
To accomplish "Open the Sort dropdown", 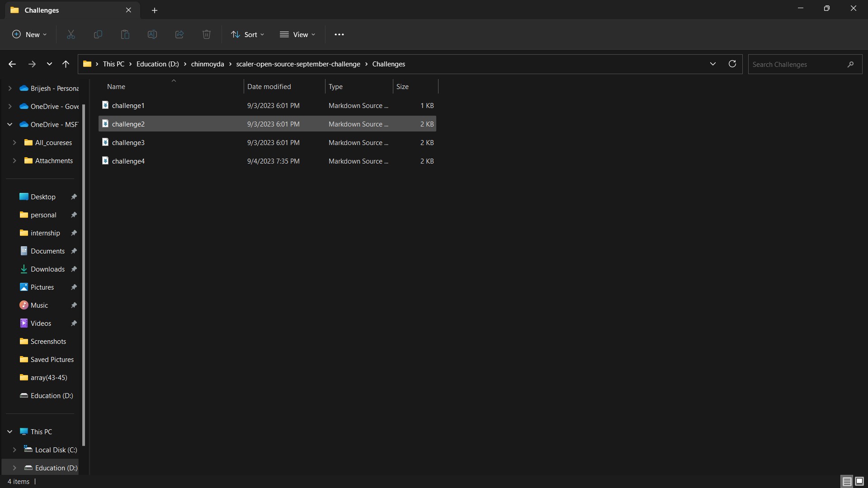I will (247, 34).
